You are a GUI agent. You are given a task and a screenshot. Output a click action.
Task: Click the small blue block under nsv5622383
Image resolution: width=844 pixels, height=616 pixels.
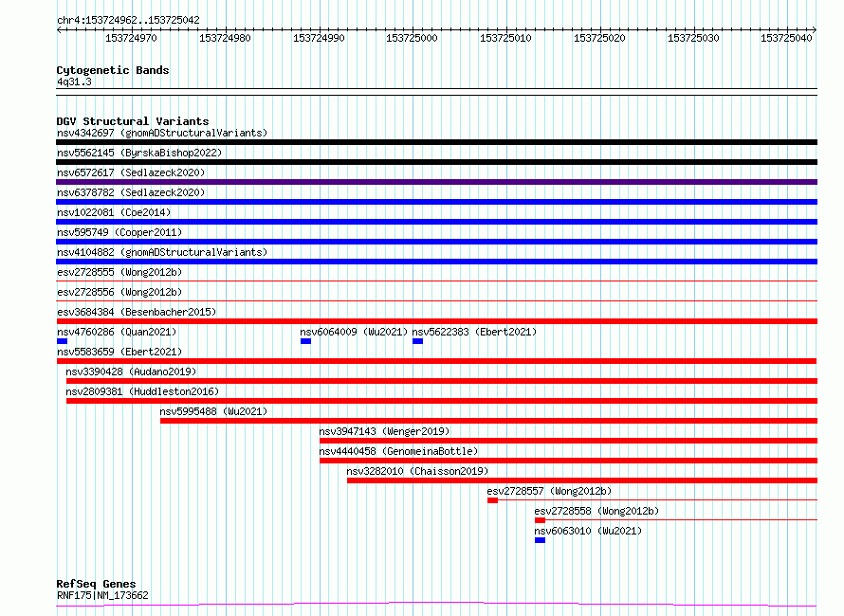[x=417, y=341]
